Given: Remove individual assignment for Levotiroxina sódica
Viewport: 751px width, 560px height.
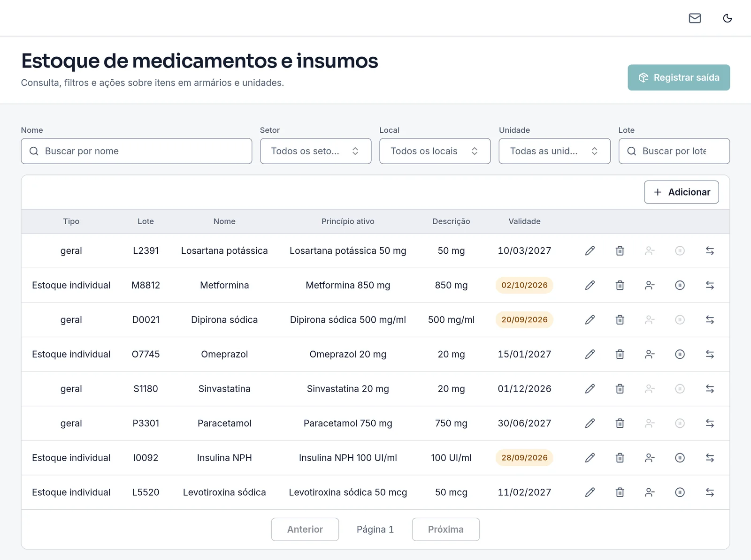Looking at the screenshot, I should [x=650, y=492].
